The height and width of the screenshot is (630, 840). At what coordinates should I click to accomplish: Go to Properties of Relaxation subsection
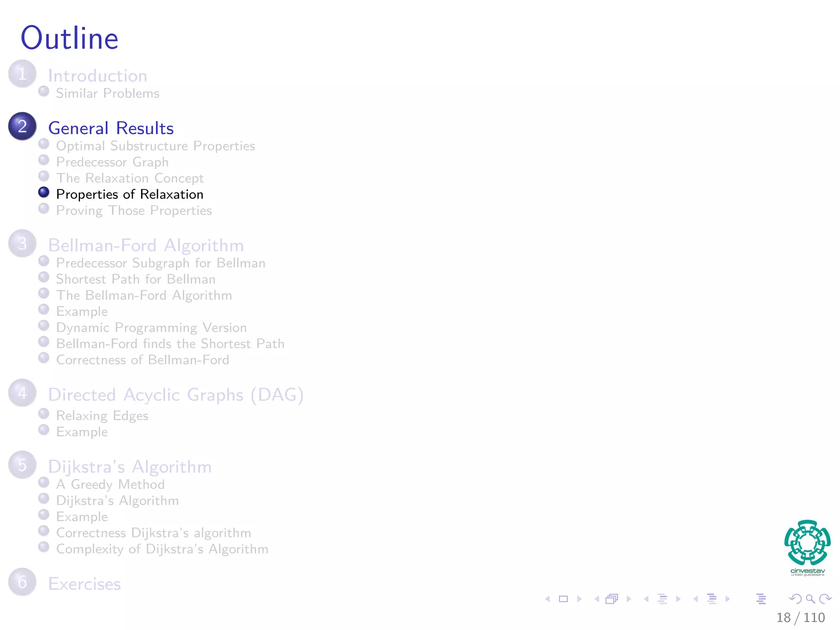(x=130, y=194)
